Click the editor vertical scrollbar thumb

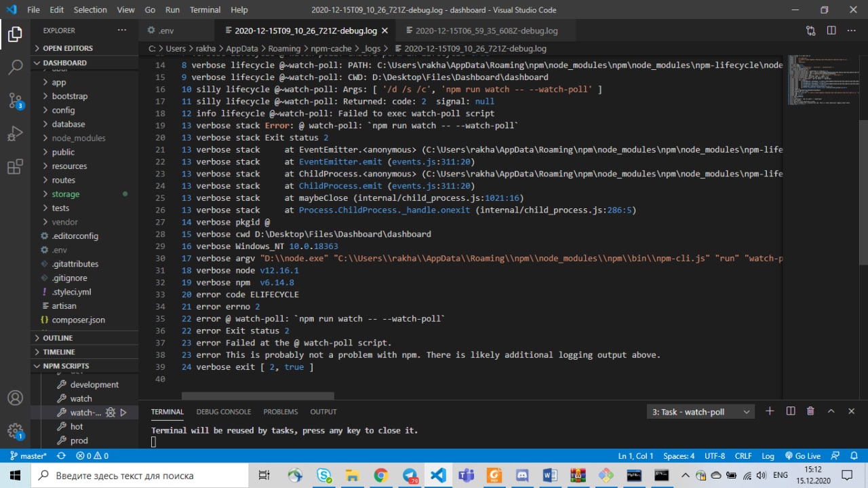pyautogui.click(x=863, y=192)
